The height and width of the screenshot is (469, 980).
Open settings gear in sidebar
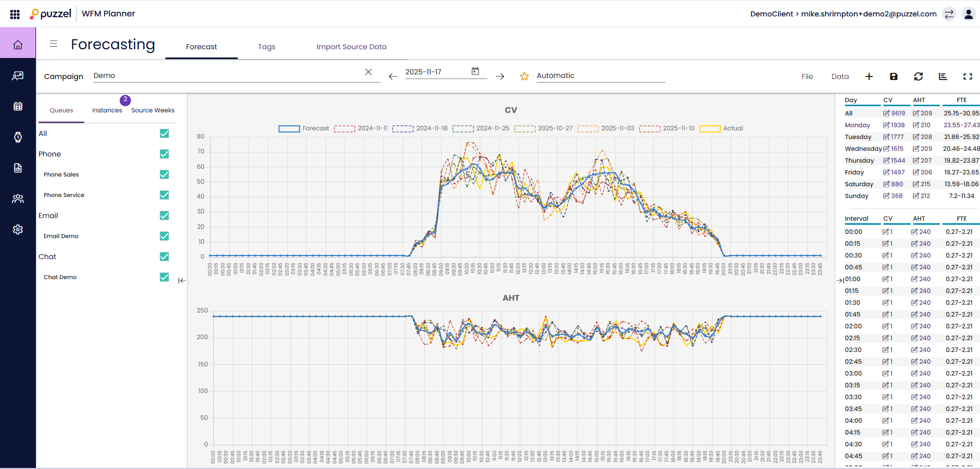(x=18, y=229)
